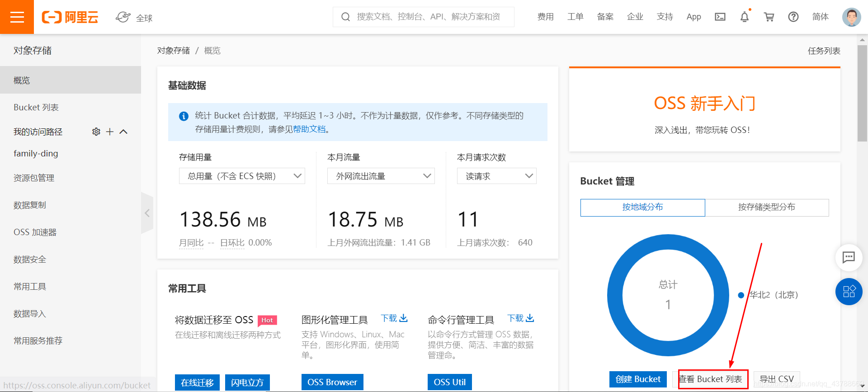The image size is (868, 392).
Task: Open the blue quick-access grid floating button
Action: tap(849, 292)
